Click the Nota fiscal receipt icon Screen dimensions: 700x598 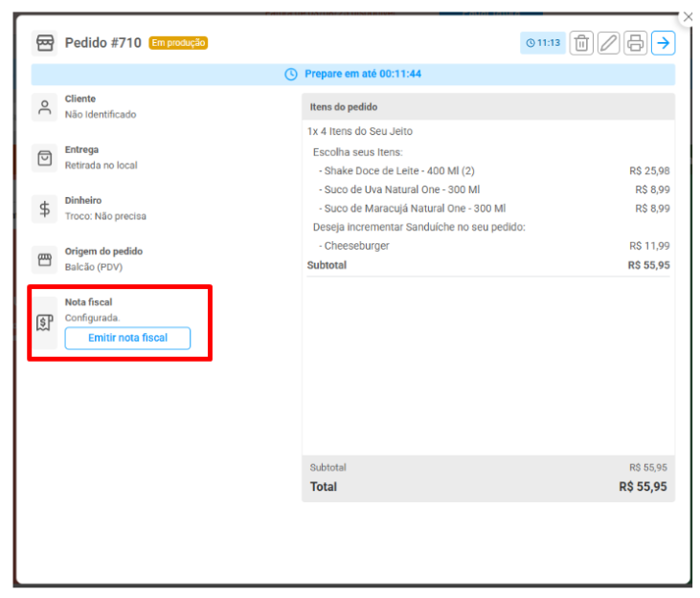(45, 323)
